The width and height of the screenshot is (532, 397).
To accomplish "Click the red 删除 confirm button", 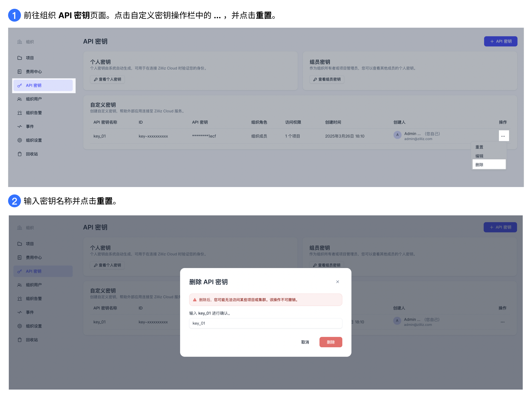I will click(331, 342).
